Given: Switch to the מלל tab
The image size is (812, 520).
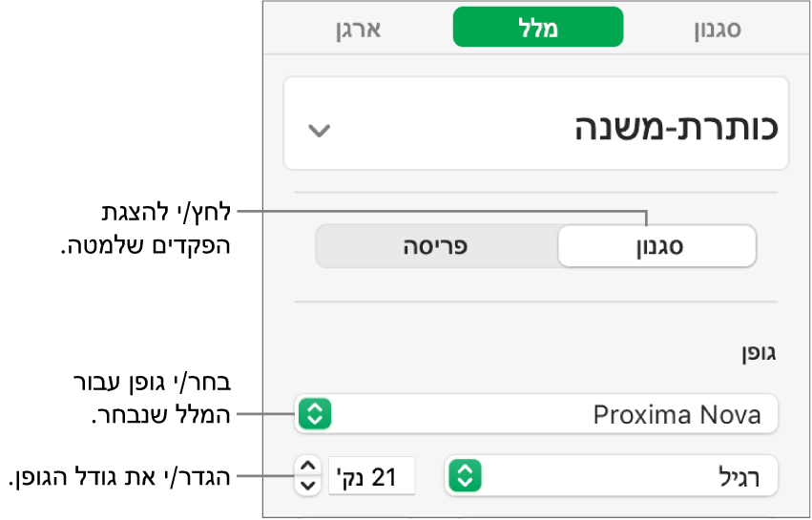Looking at the screenshot, I should click(x=537, y=29).
